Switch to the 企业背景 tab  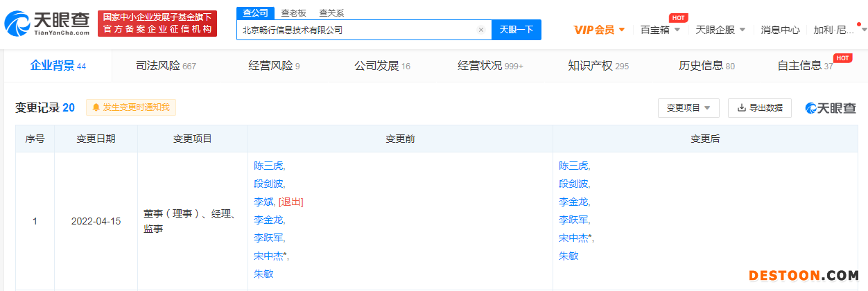point(58,66)
